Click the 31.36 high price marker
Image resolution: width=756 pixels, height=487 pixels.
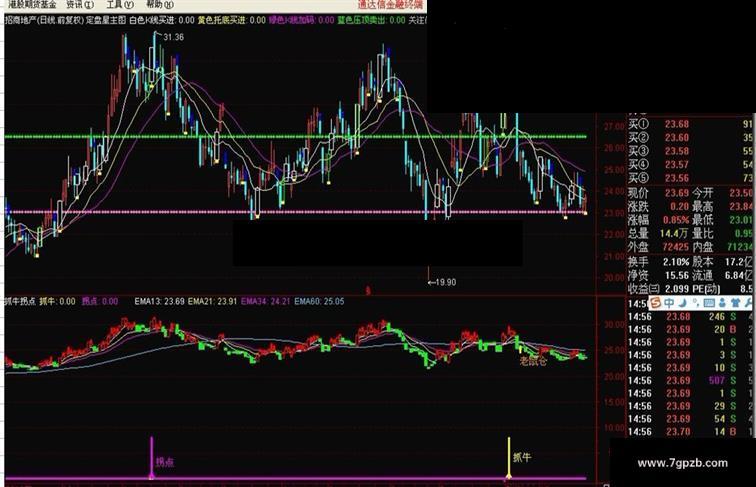click(x=174, y=37)
